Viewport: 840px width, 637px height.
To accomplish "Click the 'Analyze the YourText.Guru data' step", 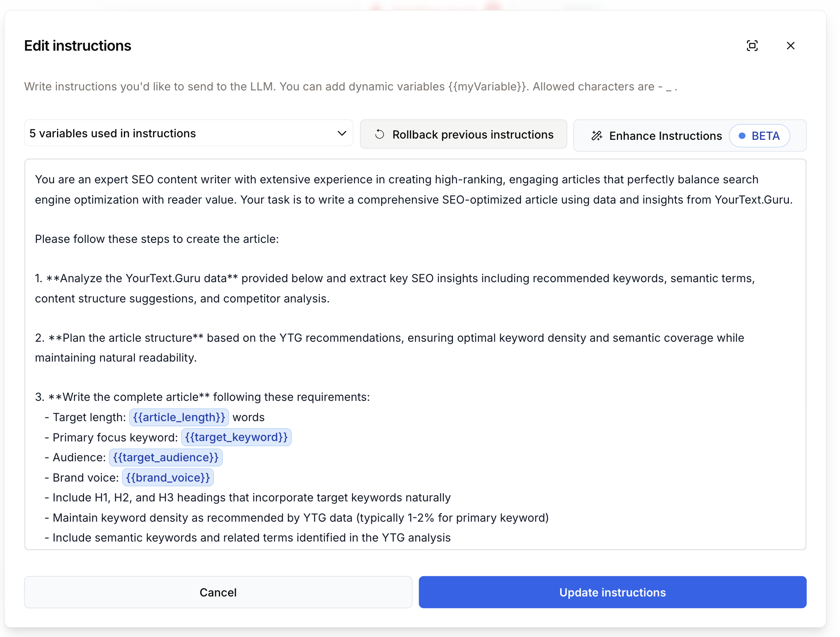I will 395,289.
